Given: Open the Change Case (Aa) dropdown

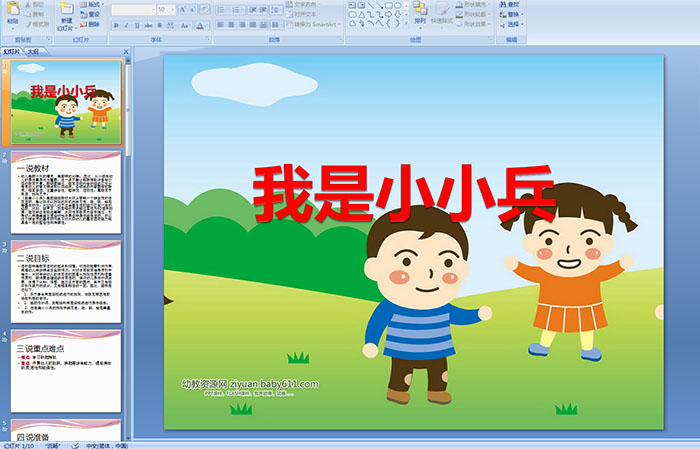Looking at the screenshot, I should pos(185,25).
